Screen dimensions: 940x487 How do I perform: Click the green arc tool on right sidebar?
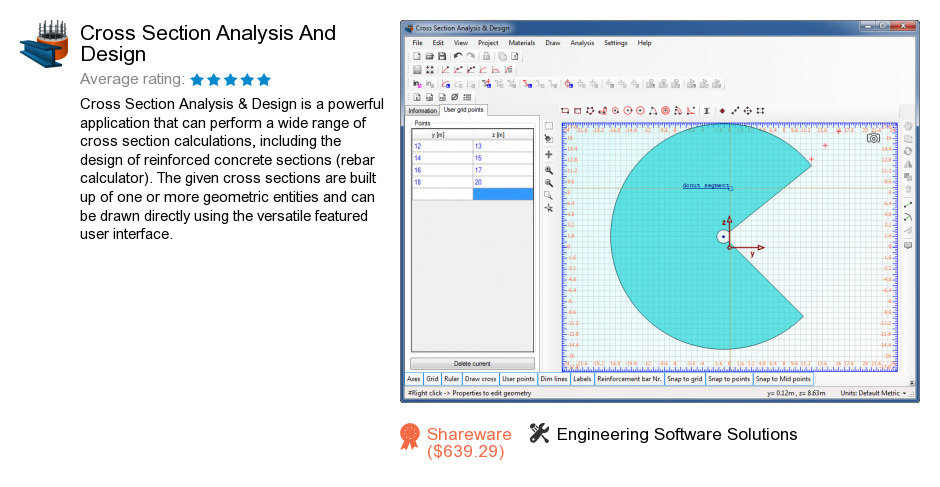(908, 218)
